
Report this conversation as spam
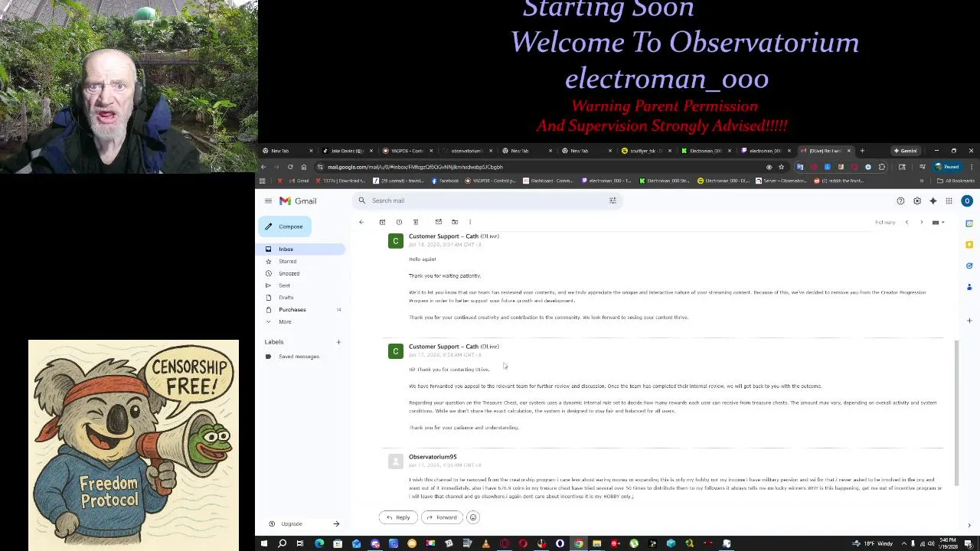399,222
